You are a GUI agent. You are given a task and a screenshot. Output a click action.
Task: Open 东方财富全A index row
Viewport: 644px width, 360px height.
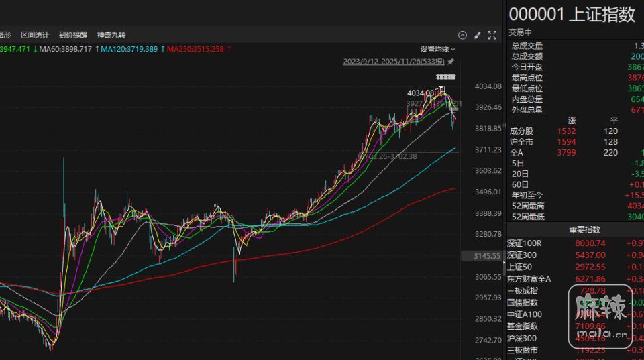[529, 279]
